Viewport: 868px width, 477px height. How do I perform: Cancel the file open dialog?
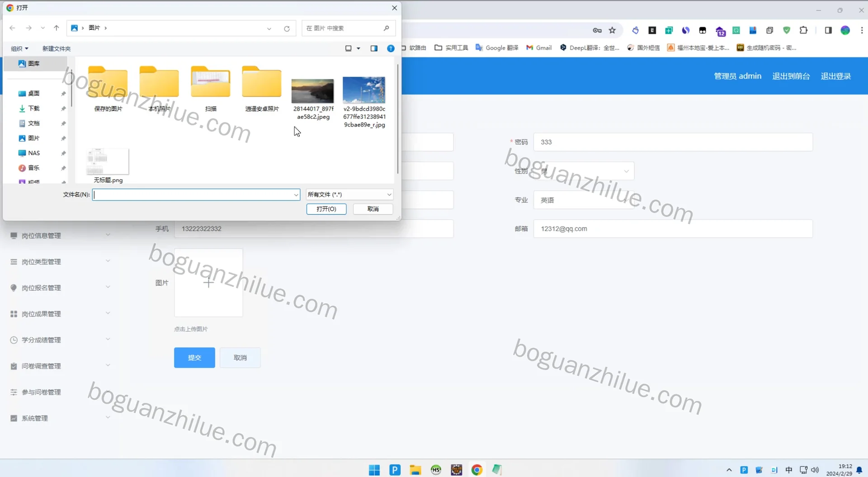(x=373, y=209)
